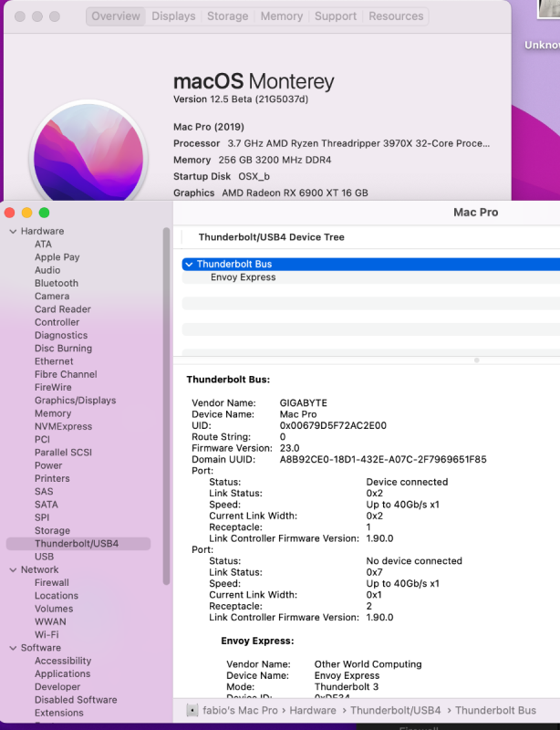This screenshot has height=730, width=560.
Task: Open USB hardware entry
Action: pos(44,557)
